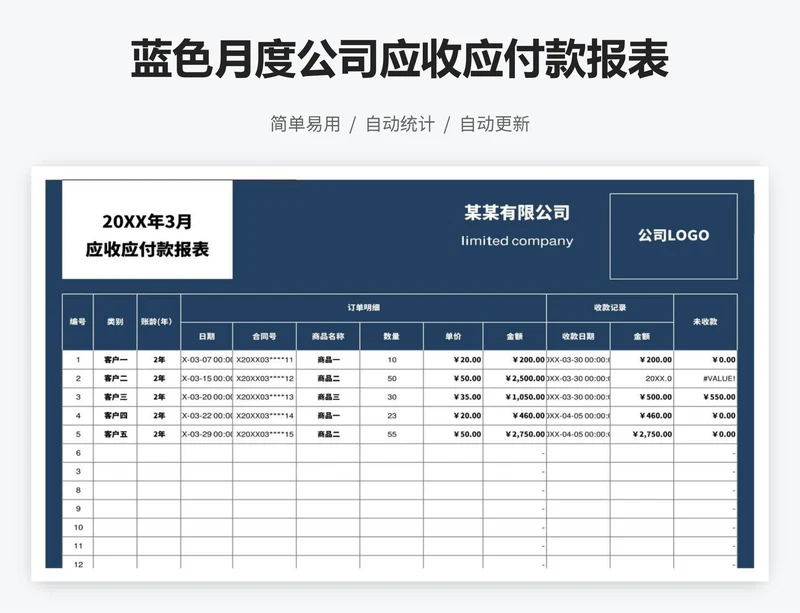Click row number 10 cell

point(78,528)
